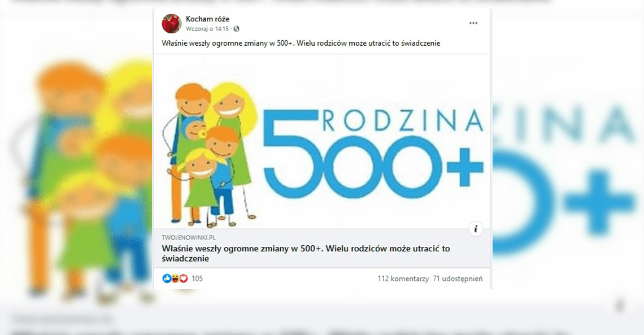Open the Kocham róże page name link
The image size is (644, 335).
pyautogui.click(x=207, y=19)
